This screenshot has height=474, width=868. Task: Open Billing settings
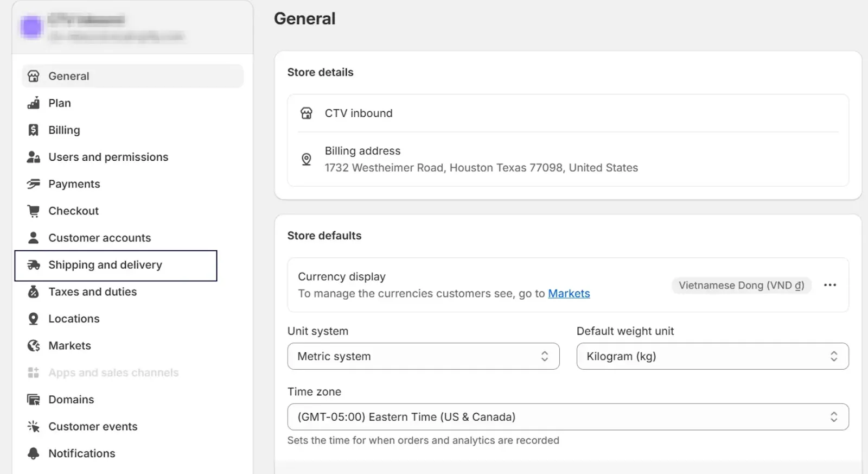(133, 130)
